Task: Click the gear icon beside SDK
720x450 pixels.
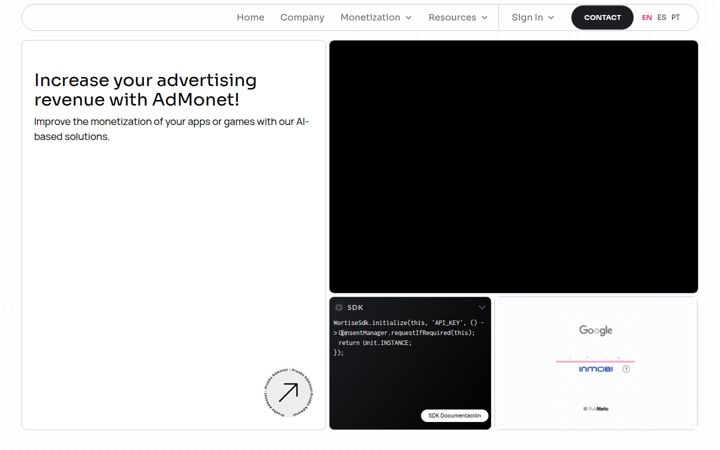Action: 339,308
